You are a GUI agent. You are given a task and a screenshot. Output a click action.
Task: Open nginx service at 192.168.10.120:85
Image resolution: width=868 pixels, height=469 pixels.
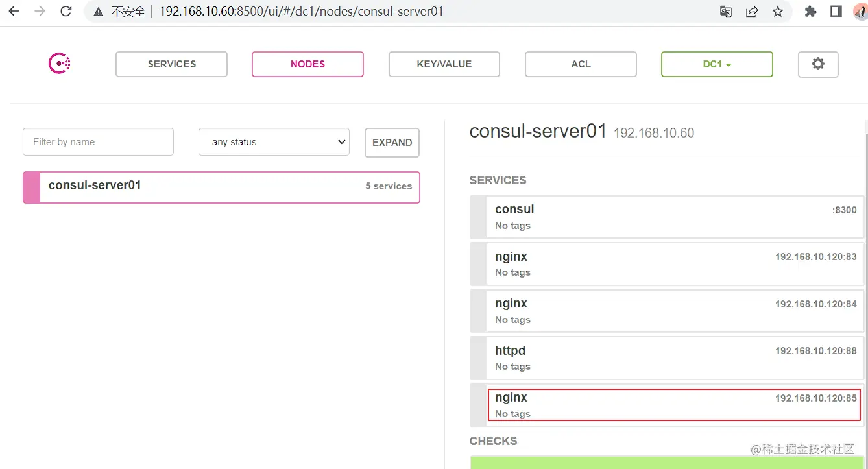pyautogui.click(x=667, y=405)
